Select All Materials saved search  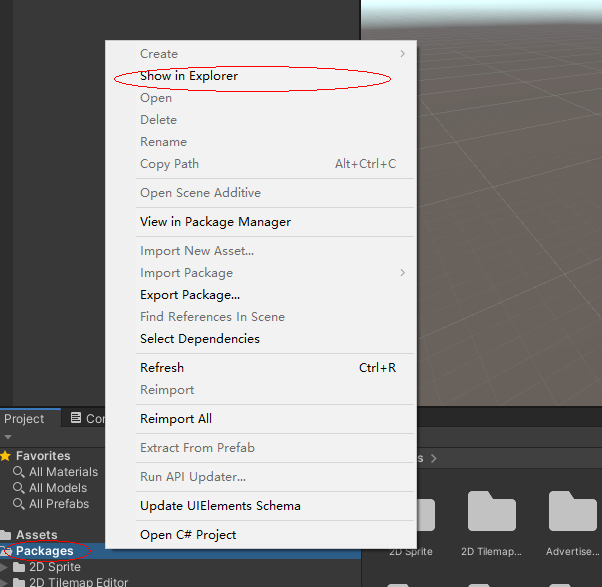[x=63, y=472]
